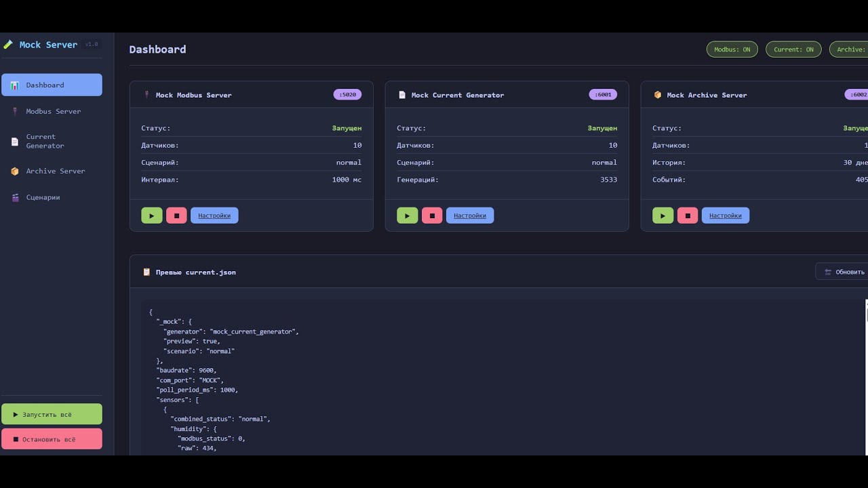
Task: Go to Modbus Server in the sidebar
Action: pos(52,111)
